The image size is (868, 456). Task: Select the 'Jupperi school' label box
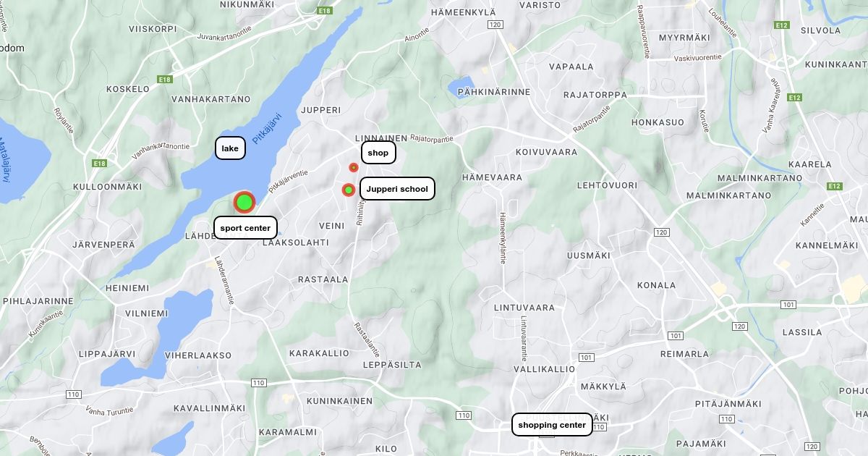pyautogui.click(x=397, y=189)
